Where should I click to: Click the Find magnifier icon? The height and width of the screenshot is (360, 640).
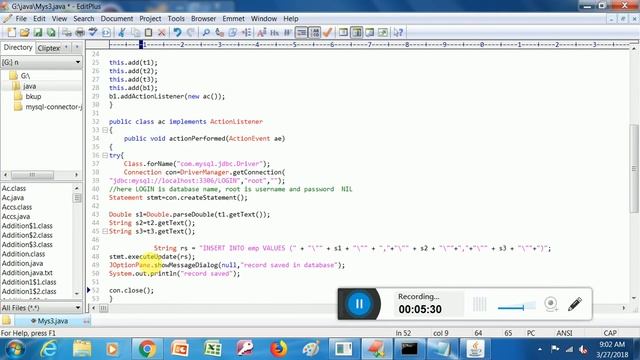[206, 32]
